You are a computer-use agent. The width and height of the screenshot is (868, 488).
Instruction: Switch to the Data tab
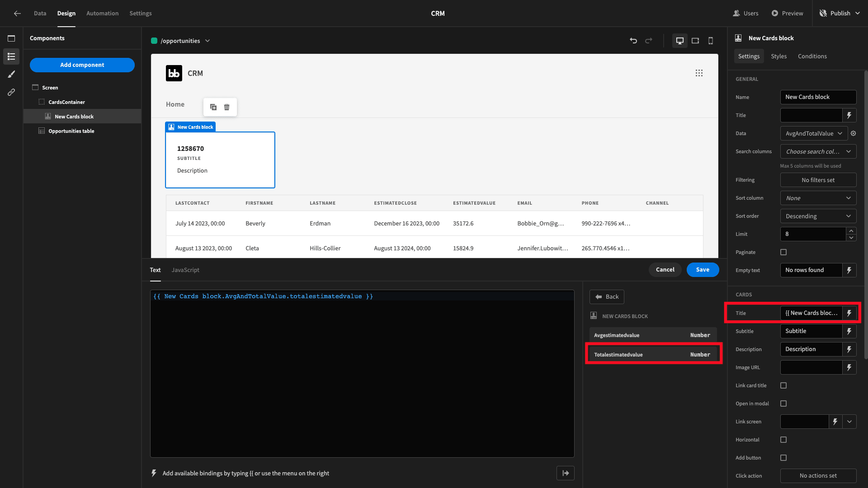coord(40,13)
